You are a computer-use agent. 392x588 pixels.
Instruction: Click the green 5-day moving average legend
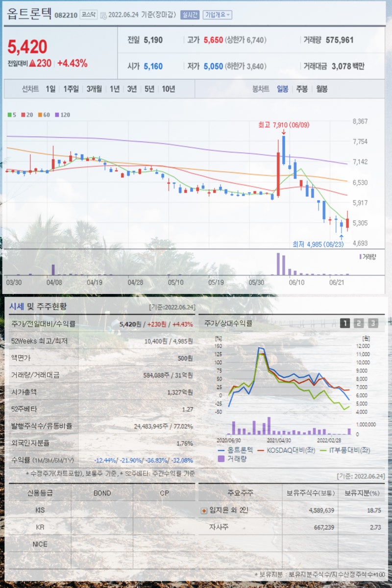[x=12, y=115]
